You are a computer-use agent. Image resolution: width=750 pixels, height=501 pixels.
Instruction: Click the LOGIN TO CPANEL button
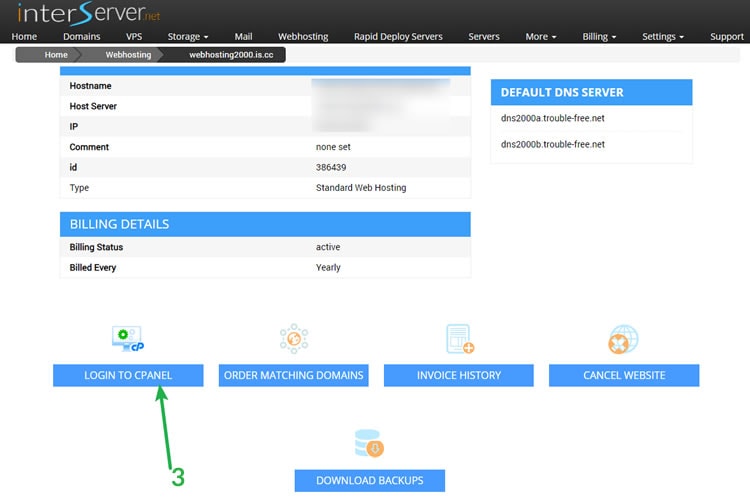[x=128, y=375]
